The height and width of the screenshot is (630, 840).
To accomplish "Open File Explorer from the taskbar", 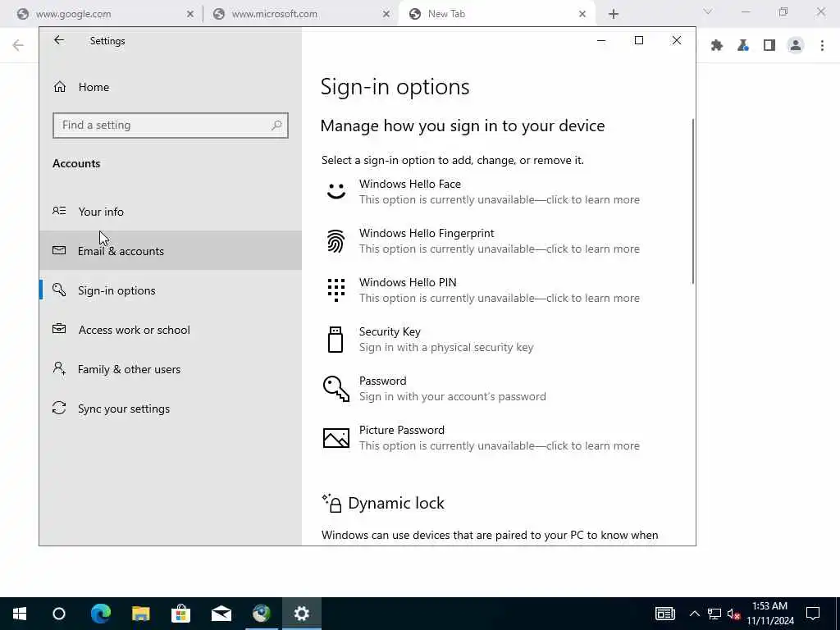I will tap(141, 614).
